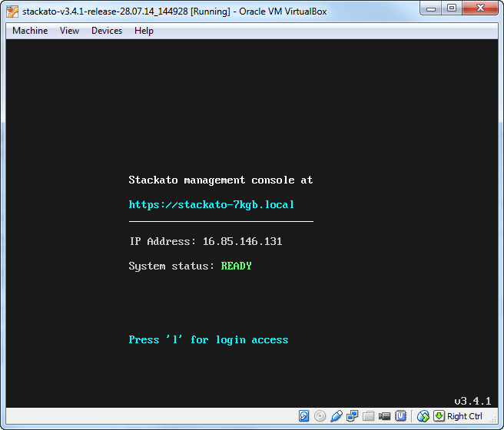This screenshot has width=504, height=430.
Task: Click the window resize grip corner
Action: point(493,418)
